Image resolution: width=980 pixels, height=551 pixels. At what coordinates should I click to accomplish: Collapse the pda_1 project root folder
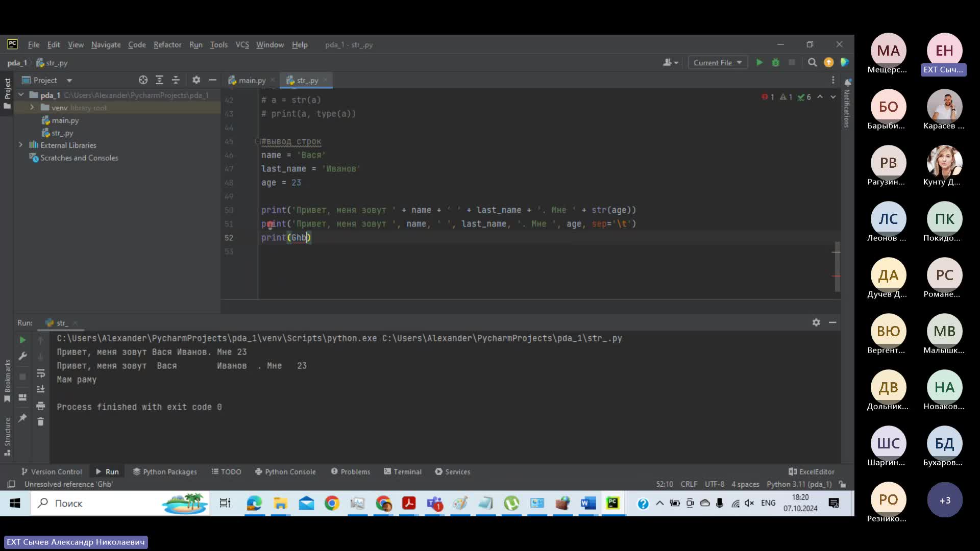tap(21, 95)
